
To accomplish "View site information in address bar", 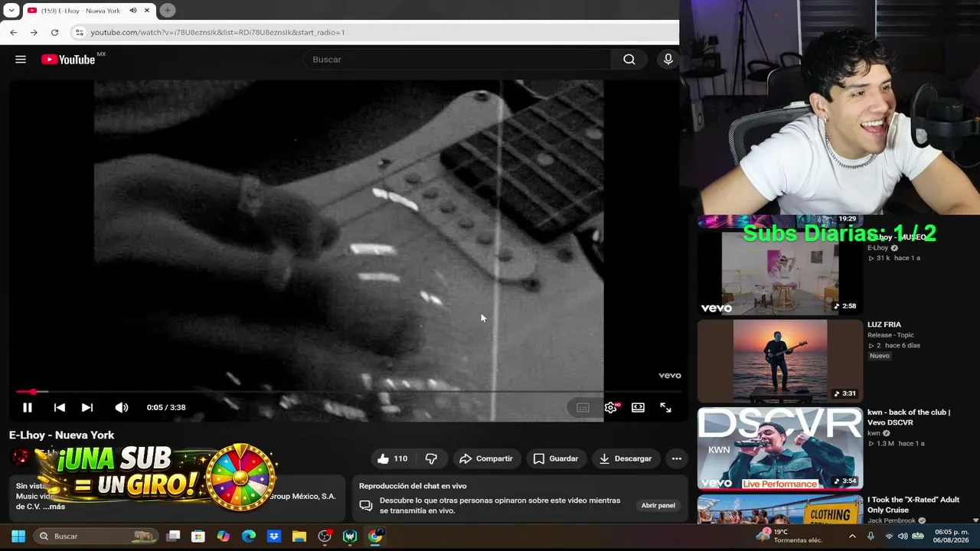I will [79, 32].
